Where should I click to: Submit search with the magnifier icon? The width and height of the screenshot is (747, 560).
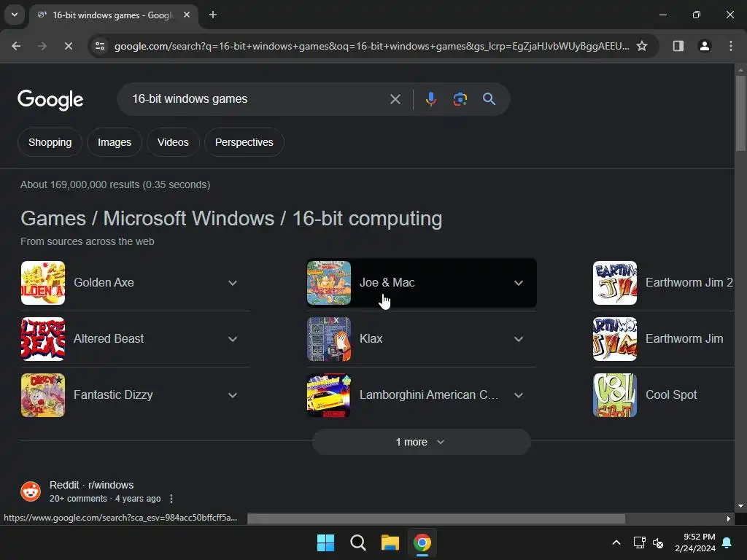tap(489, 99)
